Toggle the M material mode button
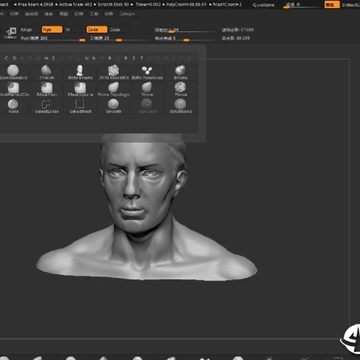The width and height of the screenshot is (360, 360). click(x=68, y=30)
